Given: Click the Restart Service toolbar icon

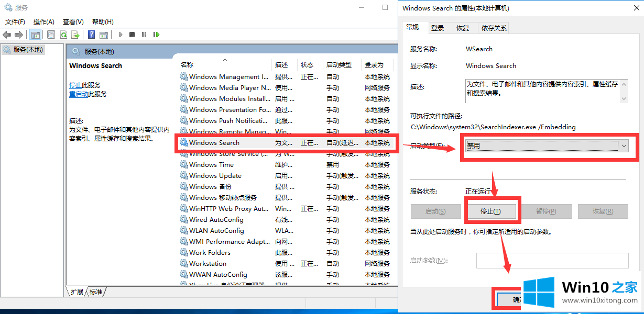Looking at the screenshot, I should (x=156, y=35).
